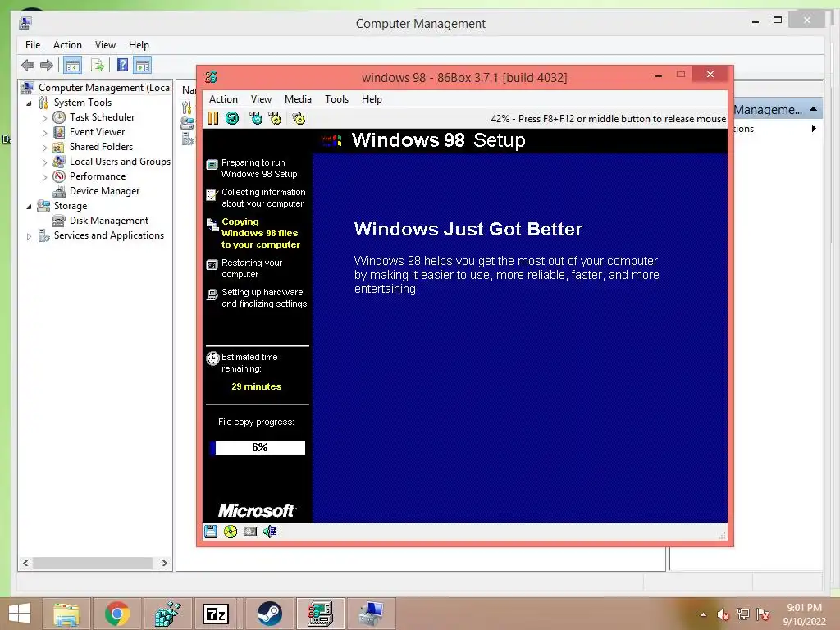This screenshot has width=840, height=630.
Task: Open Computer Management Help menu
Action: pyautogui.click(x=139, y=45)
